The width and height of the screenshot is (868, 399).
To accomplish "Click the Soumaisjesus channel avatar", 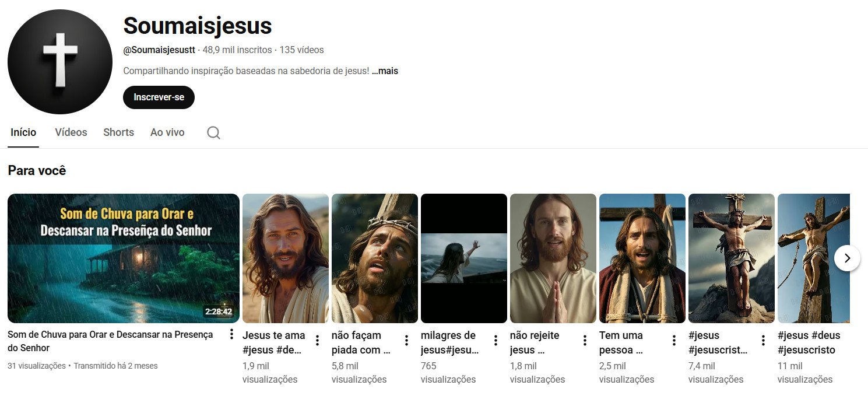I will 59,61.
